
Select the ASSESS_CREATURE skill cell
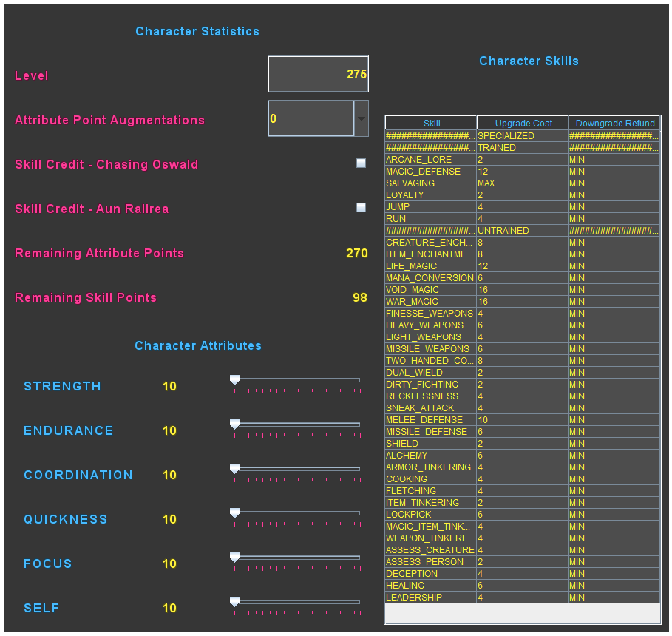click(431, 550)
